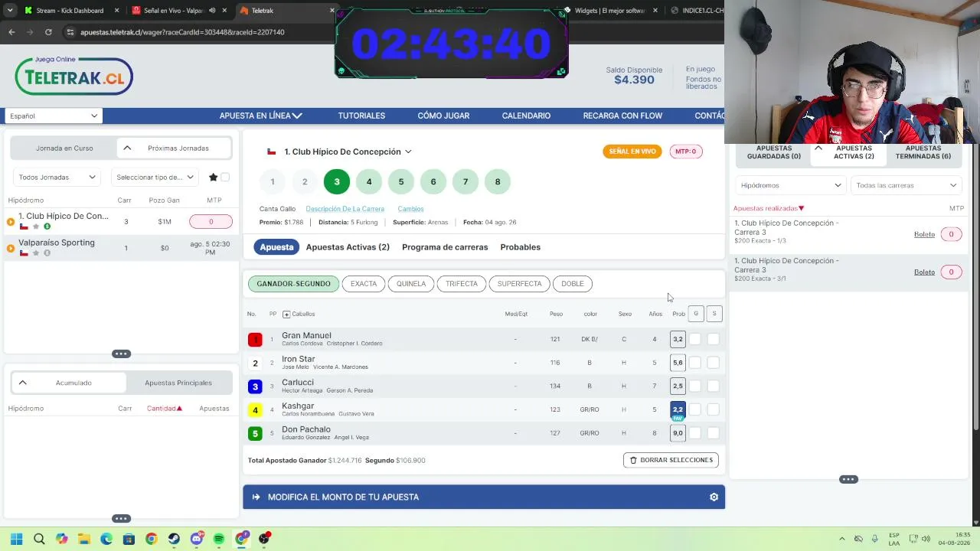The image size is (980, 551).
Task: Check the S (Segundo) box for Don Pachalo
Action: tap(714, 433)
